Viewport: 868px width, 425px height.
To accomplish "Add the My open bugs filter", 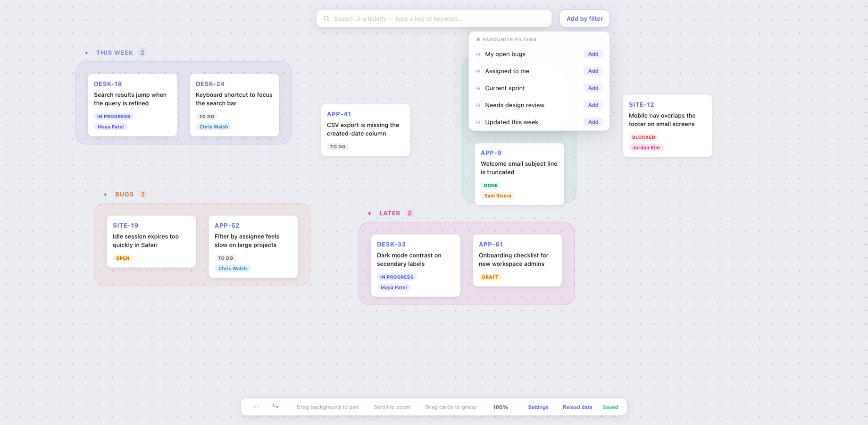I will pos(593,54).
